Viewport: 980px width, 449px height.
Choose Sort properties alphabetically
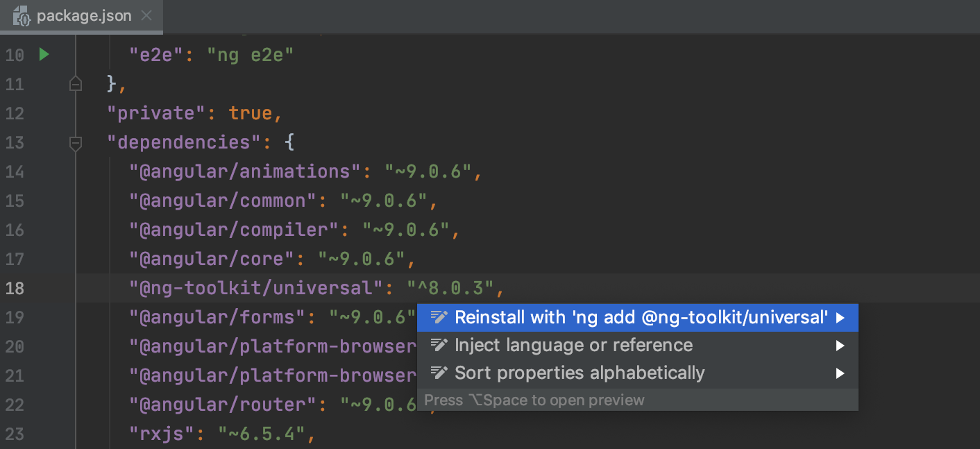(x=638, y=373)
